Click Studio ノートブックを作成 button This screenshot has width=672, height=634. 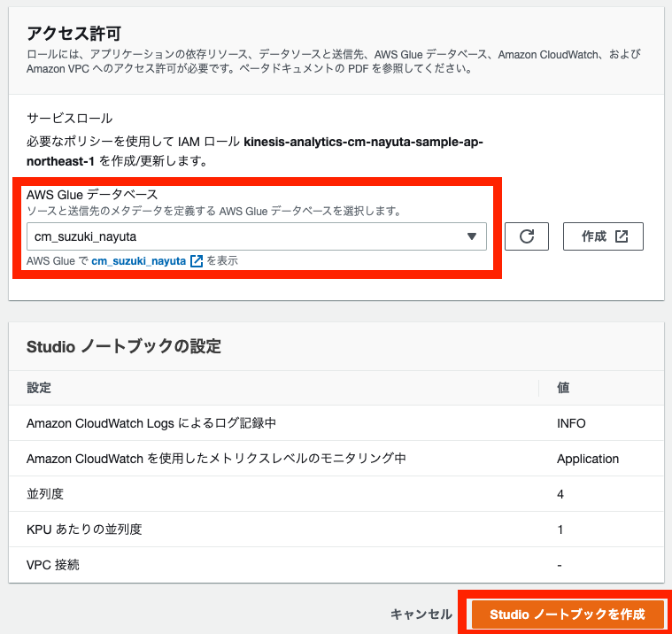tap(567, 614)
